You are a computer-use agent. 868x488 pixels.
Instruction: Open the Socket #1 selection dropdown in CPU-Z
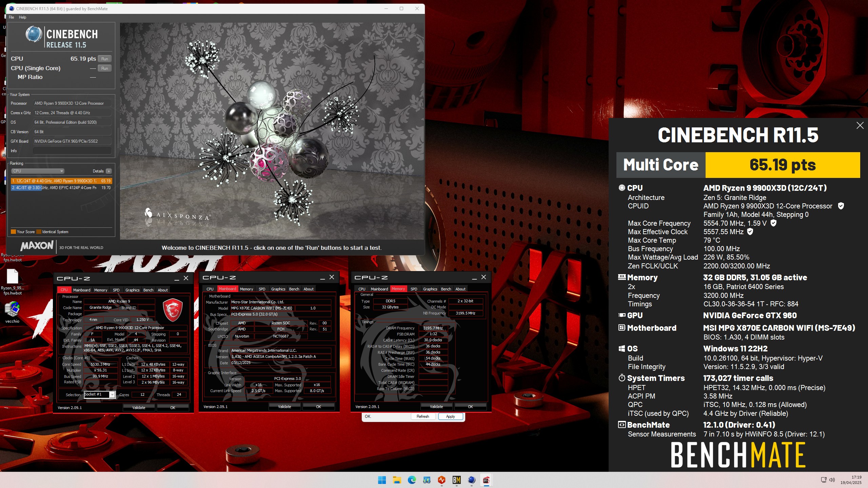coord(100,394)
